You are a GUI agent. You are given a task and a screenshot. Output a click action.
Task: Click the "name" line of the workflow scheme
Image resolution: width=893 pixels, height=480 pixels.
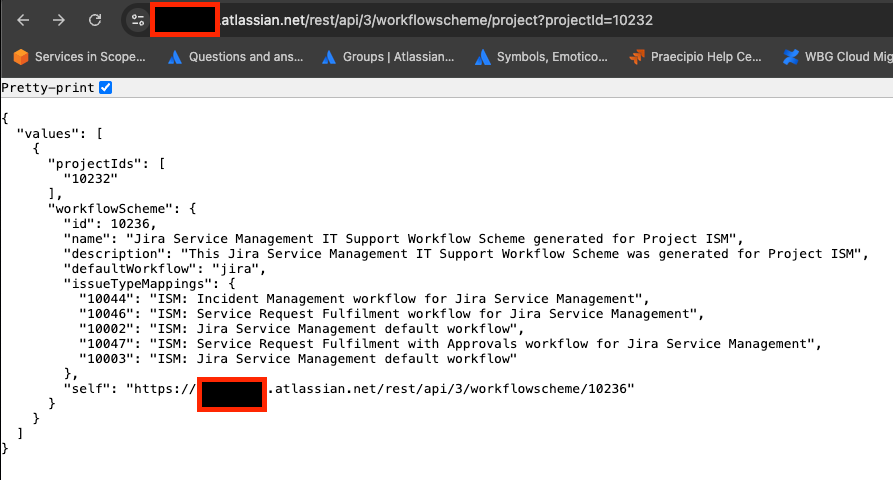[403, 239]
